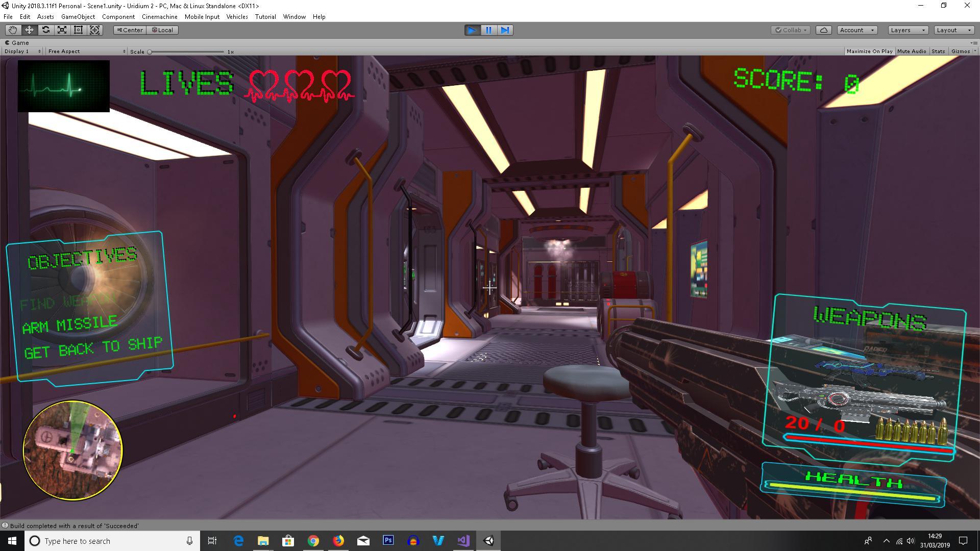
Task: Open the Account dropdown
Action: pyautogui.click(x=857, y=30)
